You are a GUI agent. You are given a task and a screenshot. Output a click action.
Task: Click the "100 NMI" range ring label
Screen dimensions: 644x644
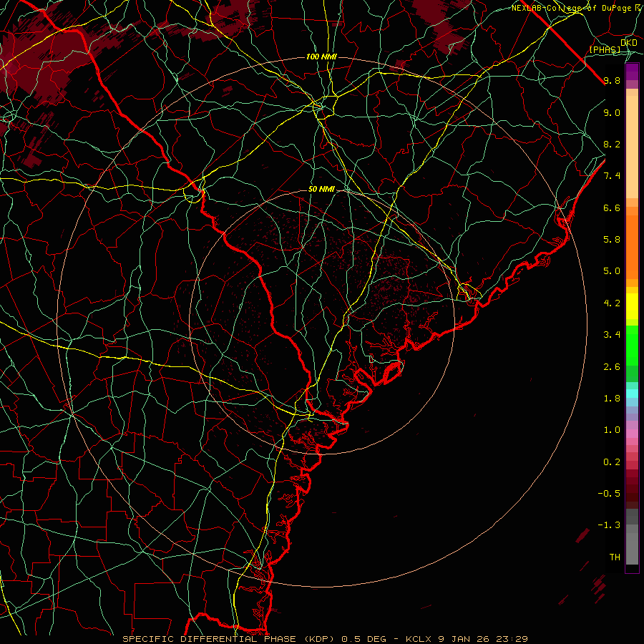321,57
